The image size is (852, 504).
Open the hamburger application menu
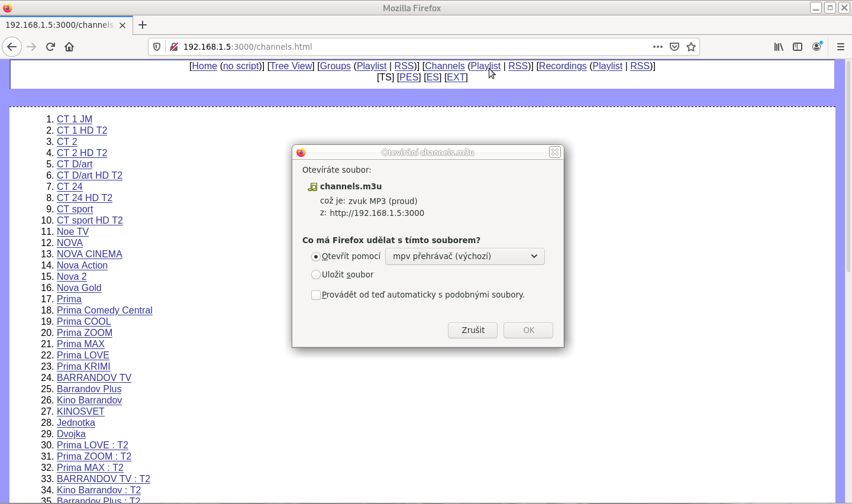click(x=841, y=47)
